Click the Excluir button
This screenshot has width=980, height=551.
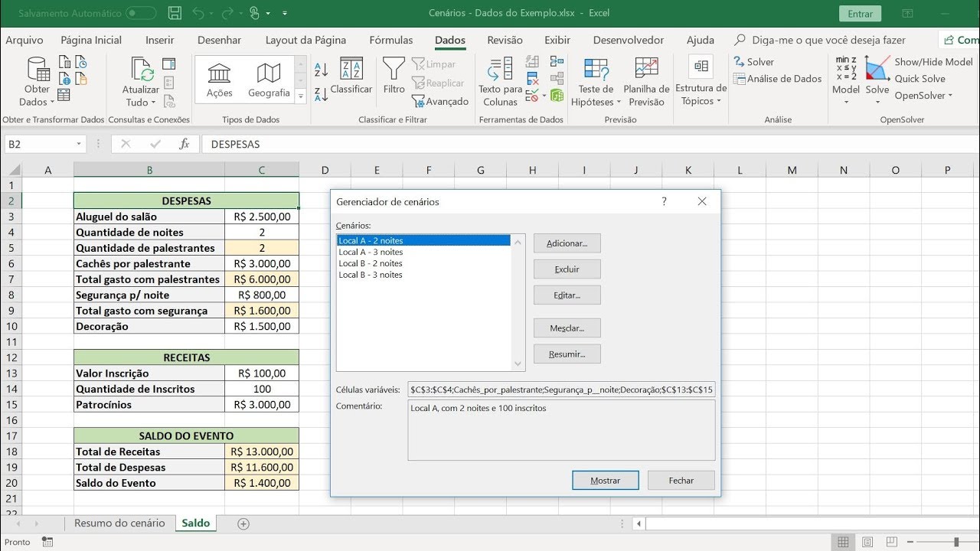[x=567, y=269]
